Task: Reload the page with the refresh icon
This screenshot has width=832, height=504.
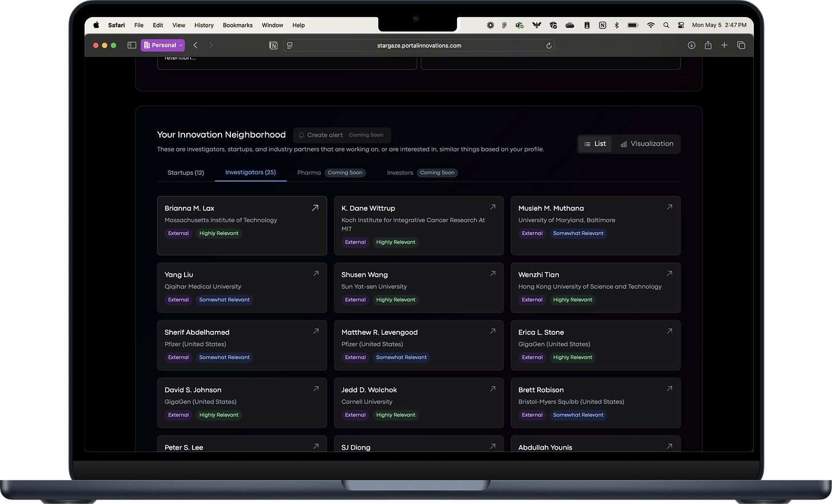Action: click(x=549, y=46)
